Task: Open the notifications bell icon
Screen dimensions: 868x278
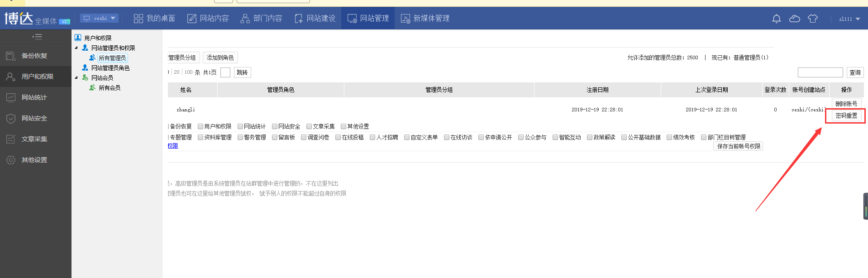Action: click(x=777, y=19)
